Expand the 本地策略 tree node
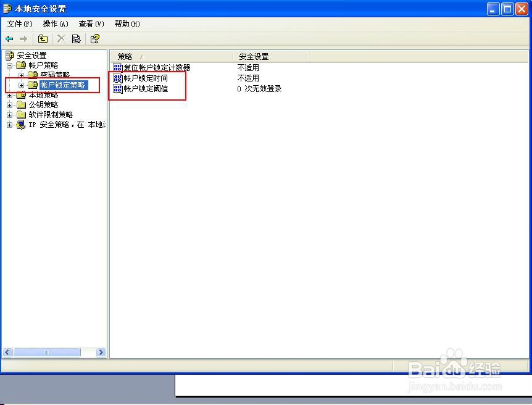Screen dimensions: 532x405 point(9,96)
